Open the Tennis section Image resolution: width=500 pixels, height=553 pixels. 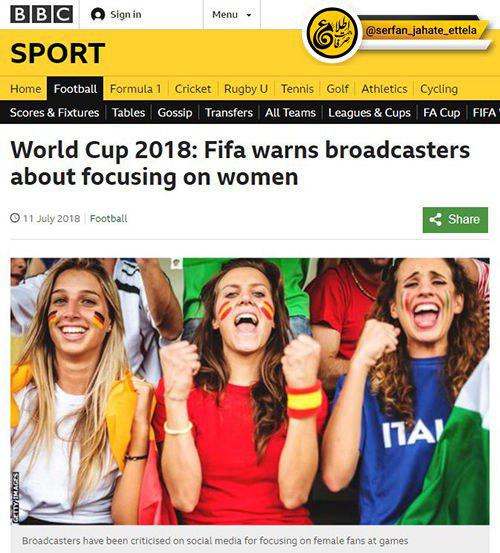297,89
